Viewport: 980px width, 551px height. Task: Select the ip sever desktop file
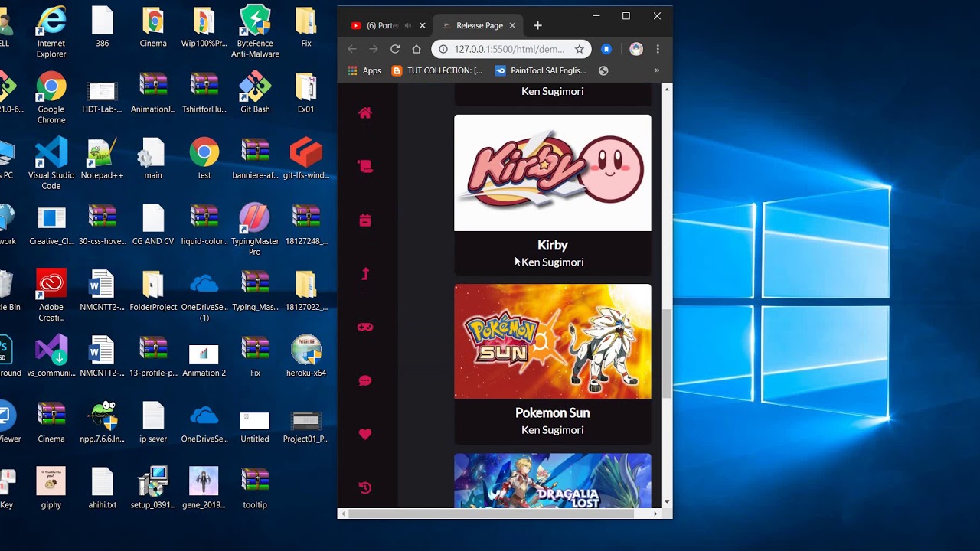[x=153, y=422]
